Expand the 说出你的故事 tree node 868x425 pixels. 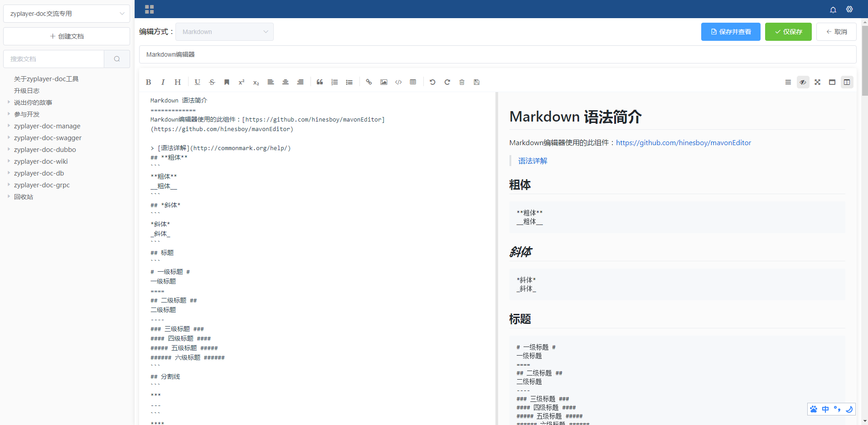[9, 102]
